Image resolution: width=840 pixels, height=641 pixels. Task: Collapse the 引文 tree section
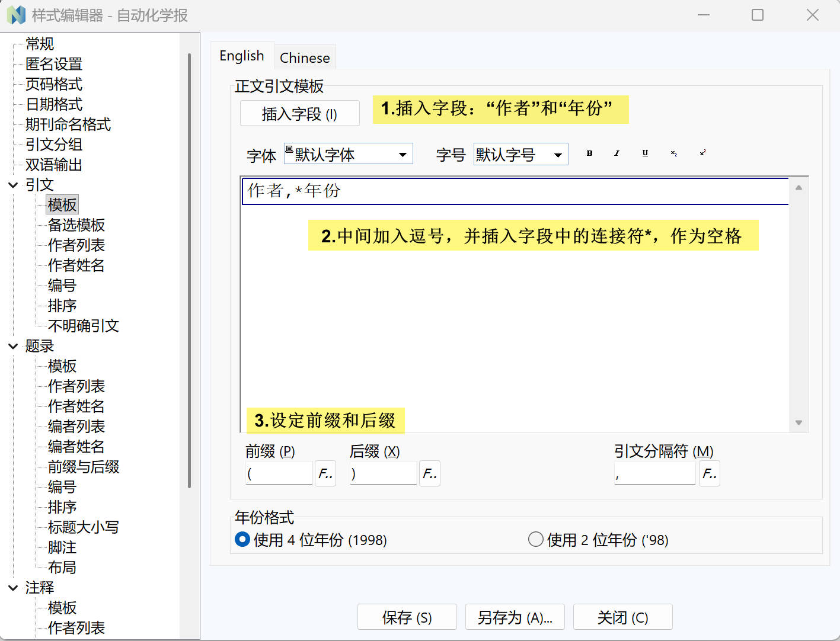(13, 185)
